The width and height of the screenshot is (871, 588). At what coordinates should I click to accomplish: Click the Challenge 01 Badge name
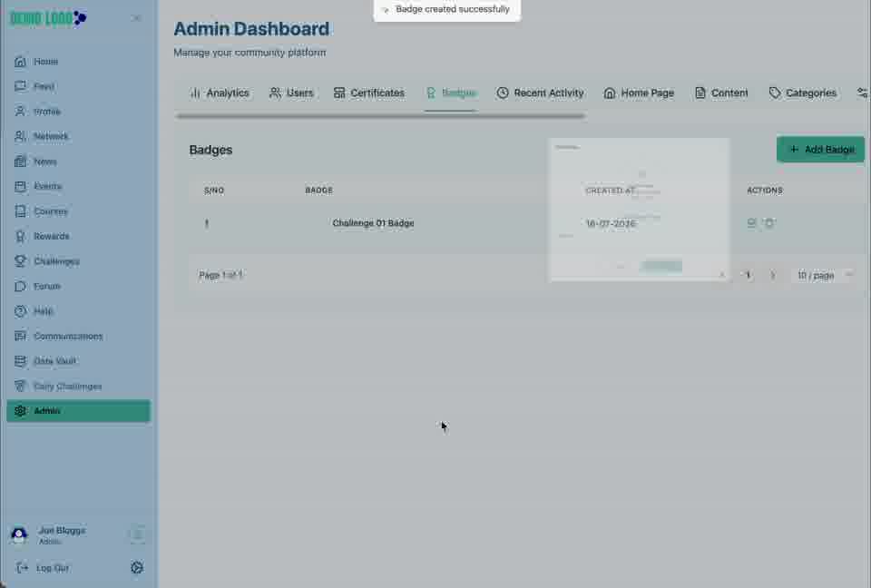373,223
